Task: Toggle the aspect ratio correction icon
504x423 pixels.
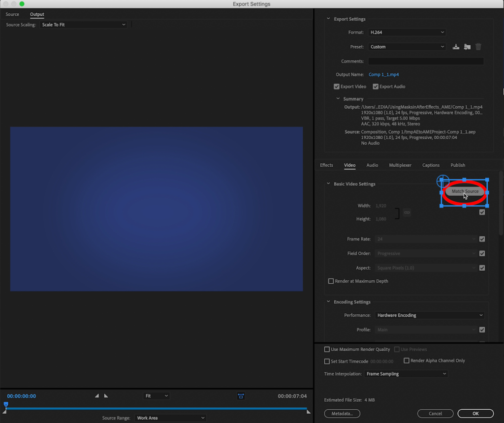Action: 241,396
